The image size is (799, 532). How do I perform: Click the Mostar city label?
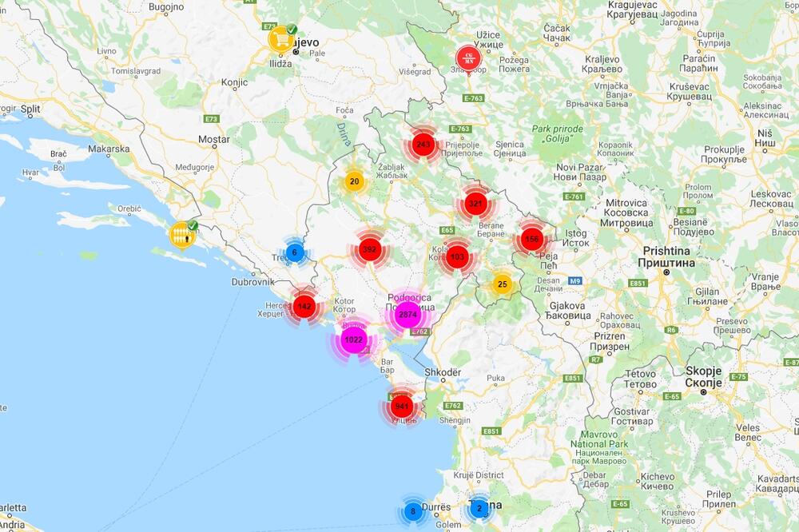[x=213, y=139]
